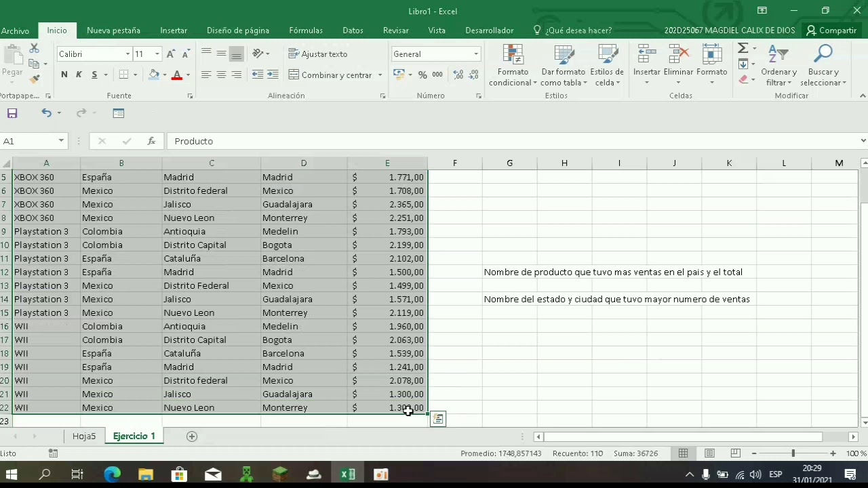Screen dimensions: 868x488
Task: Add a new sheet with plus button
Action: [x=192, y=436]
